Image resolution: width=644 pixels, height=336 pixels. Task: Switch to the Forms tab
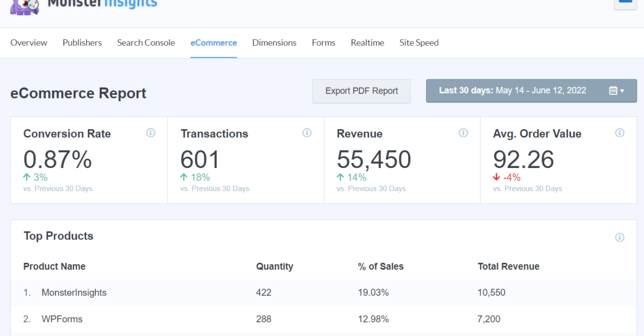[x=323, y=42]
